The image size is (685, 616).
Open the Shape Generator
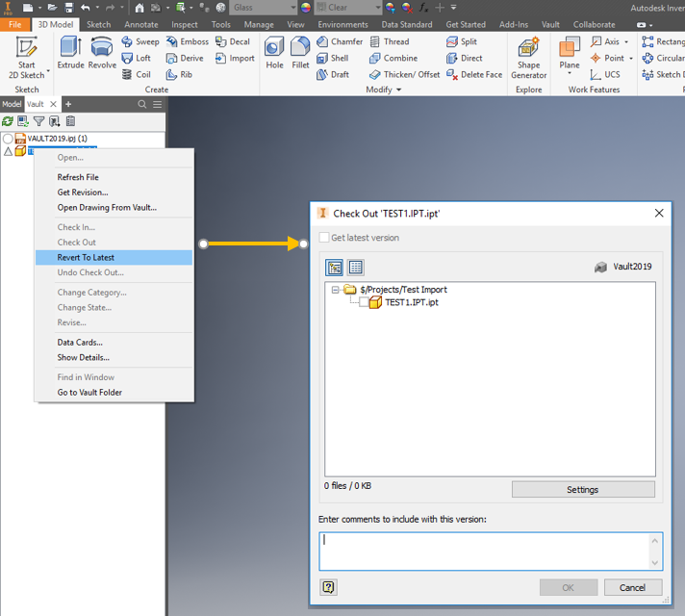tap(528, 58)
